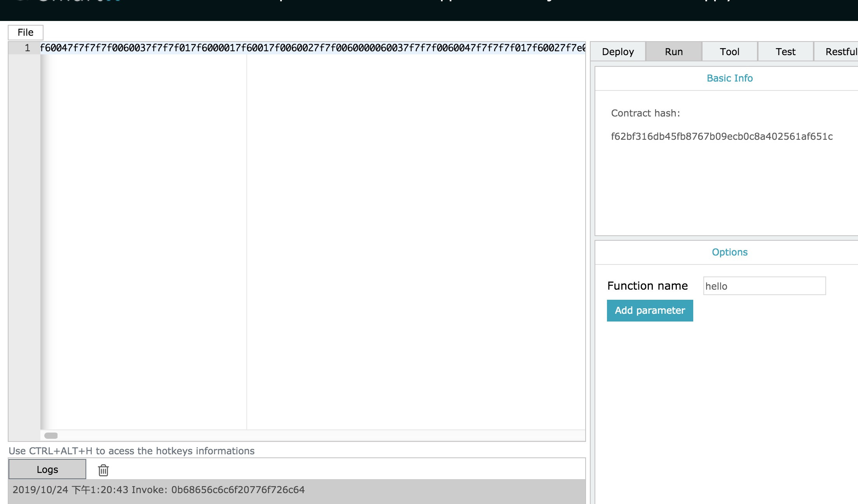Select the Run tab

point(673,52)
